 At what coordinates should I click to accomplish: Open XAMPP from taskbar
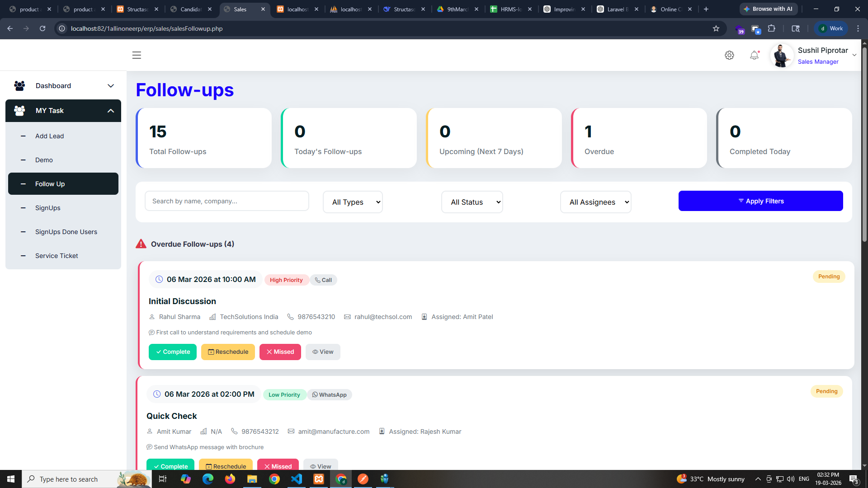(x=319, y=479)
